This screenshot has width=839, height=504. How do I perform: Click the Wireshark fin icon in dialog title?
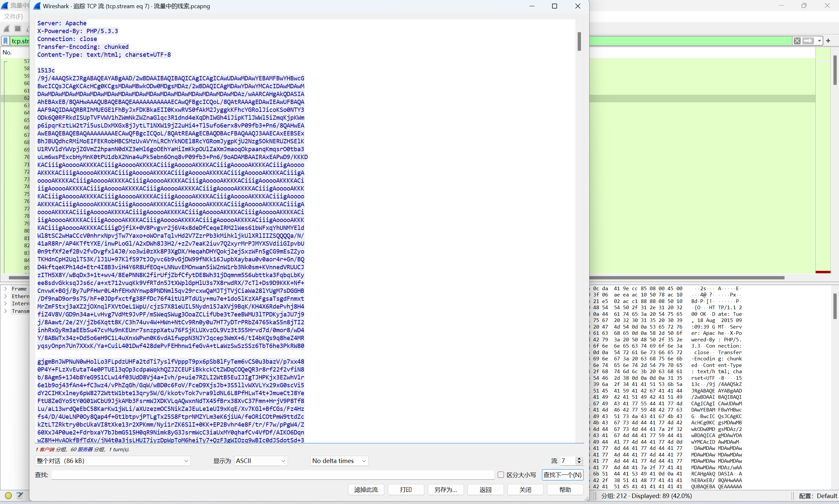[x=37, y=6]
